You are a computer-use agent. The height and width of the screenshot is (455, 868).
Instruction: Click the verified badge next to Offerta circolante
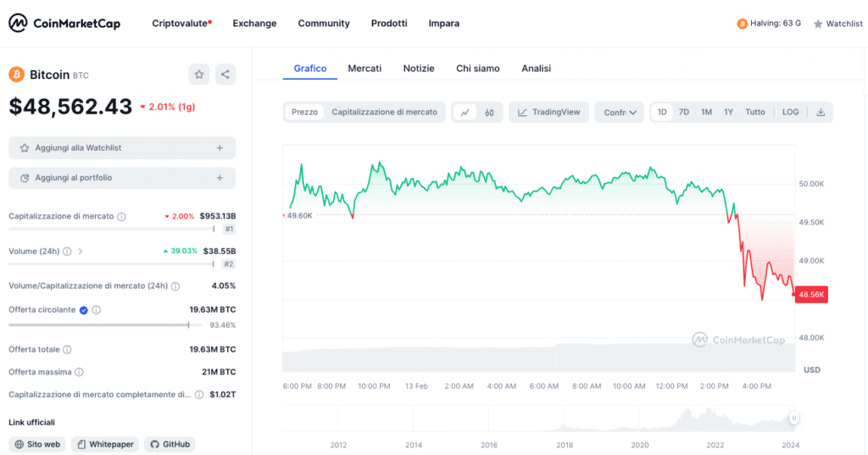pos(84,310)
